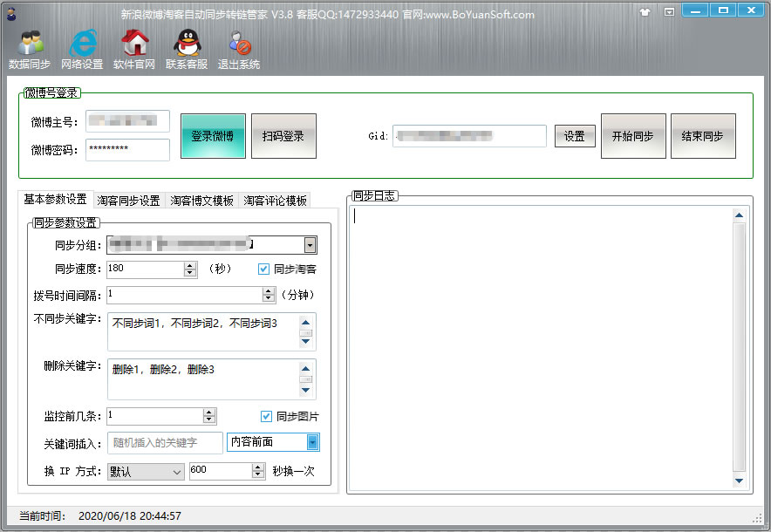This screenshot has height=532, width=771.
Task: Click the Gid input field
Action: point(469,136)
